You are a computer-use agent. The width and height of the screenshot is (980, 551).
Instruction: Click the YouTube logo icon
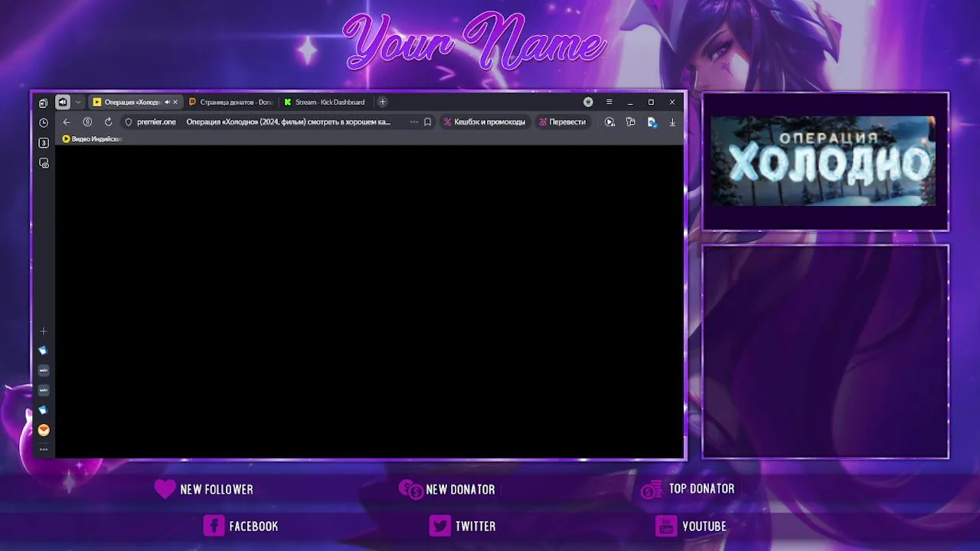click(666, 526)
